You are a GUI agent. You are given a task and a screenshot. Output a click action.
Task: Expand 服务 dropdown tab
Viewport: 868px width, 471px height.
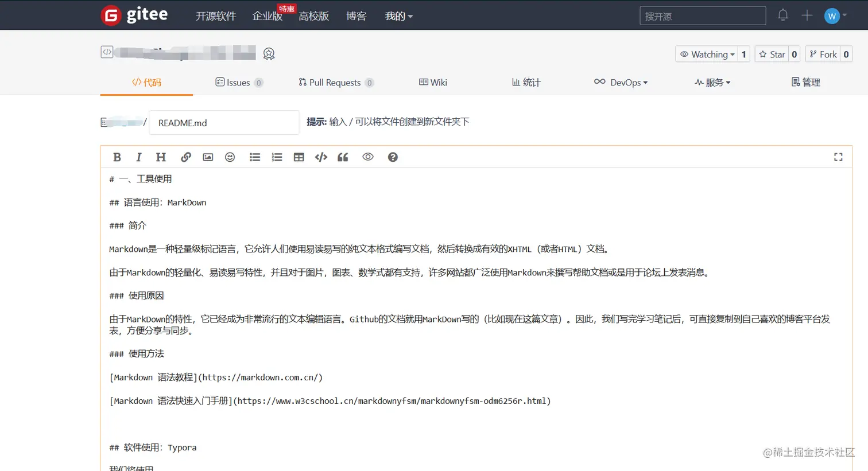pos(712,82)
